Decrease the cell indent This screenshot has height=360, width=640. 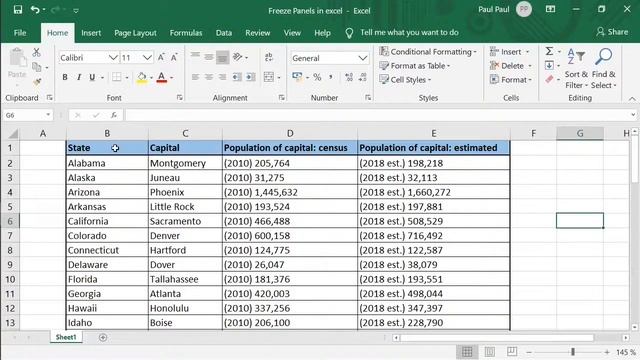click(x=237, y=77)
